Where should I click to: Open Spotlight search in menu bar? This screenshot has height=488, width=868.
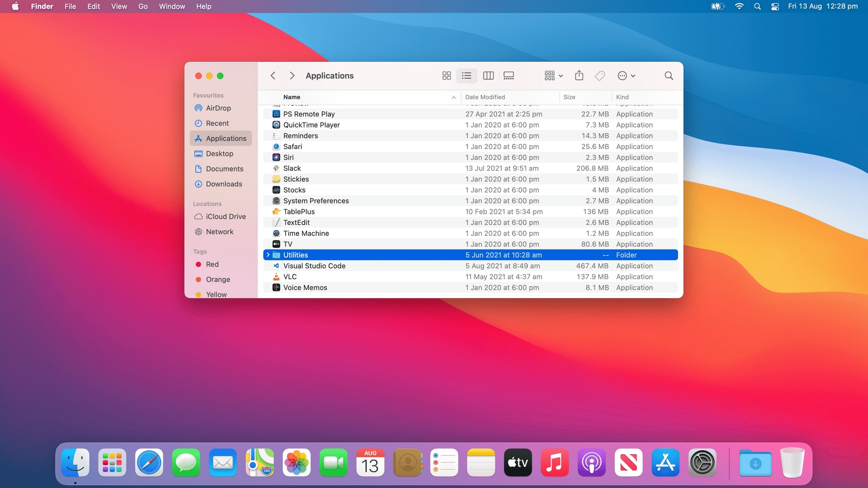757,6
